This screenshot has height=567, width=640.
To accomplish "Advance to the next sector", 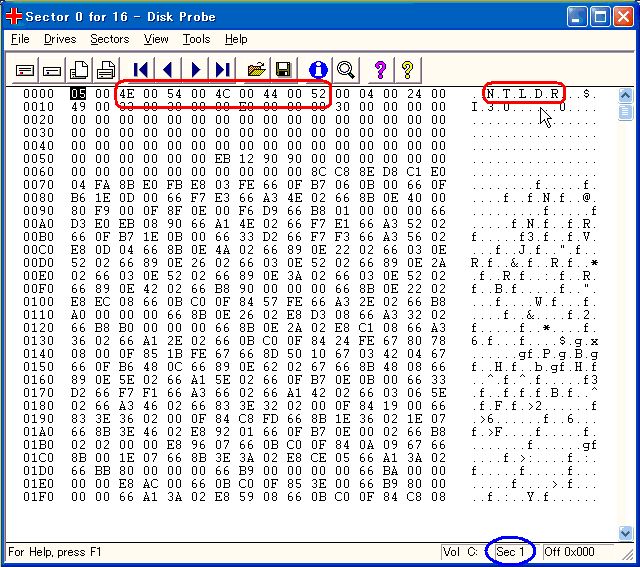I will coord(195,69).
